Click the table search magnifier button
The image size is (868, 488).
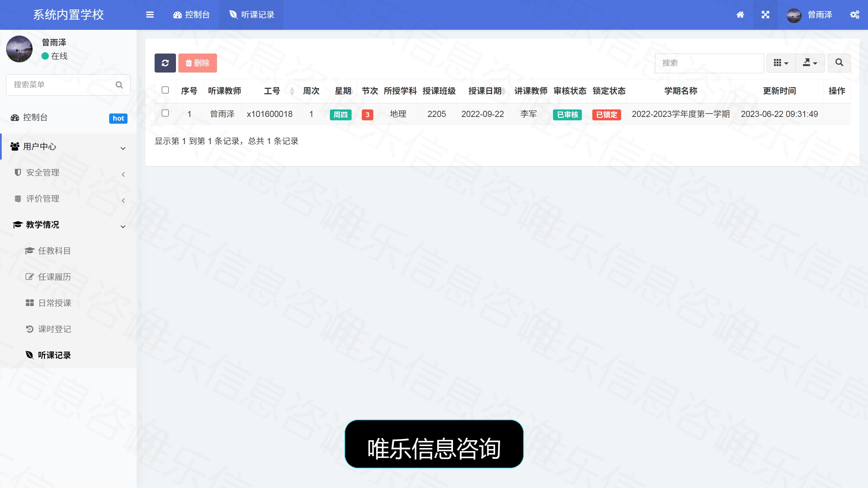click(x=839, y=63)
